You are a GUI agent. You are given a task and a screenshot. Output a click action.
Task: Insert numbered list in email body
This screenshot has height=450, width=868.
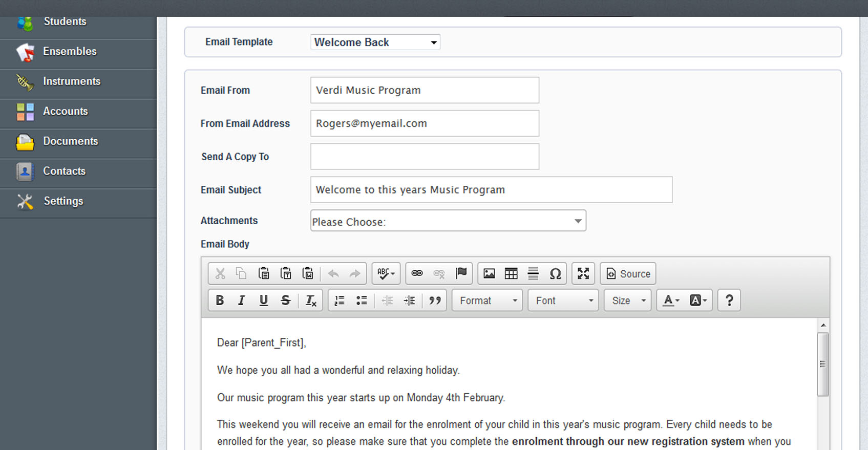pyautogui.click(x=340, y=301)
